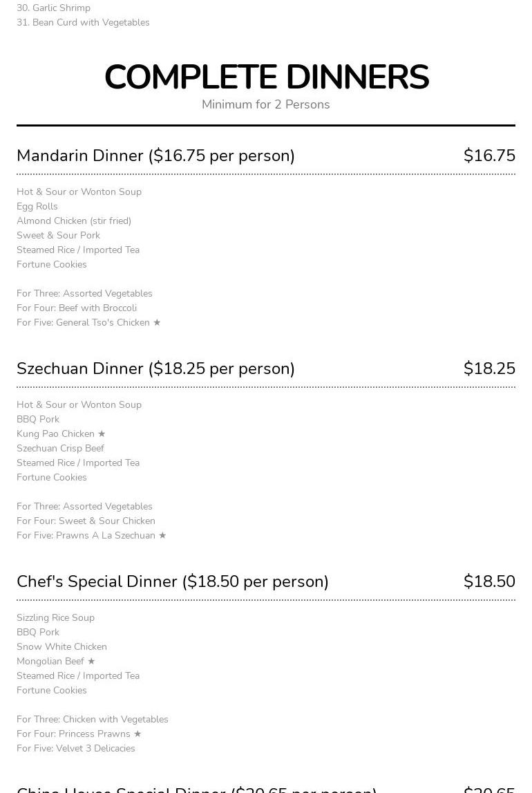This screenshot has width=532, height=793.
Task: Click the $18.50 price on the right
Action: 489,581
